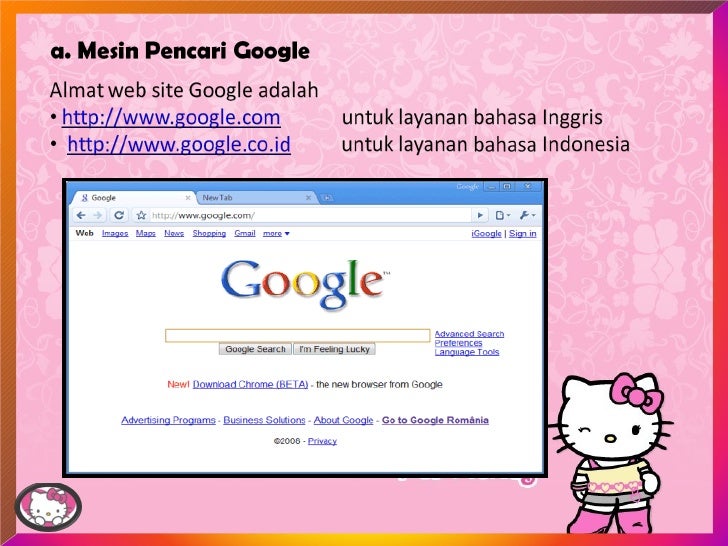Screen dimensions: 728x546
Task: Open About Google link
Action: click(343, 420)
